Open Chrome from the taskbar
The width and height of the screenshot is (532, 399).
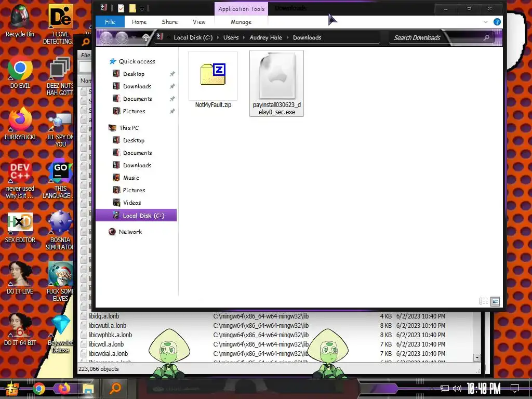(38, 389)
